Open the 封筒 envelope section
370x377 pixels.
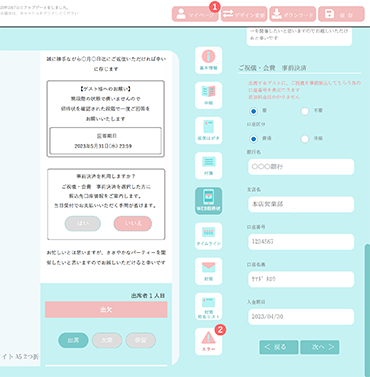209,271
